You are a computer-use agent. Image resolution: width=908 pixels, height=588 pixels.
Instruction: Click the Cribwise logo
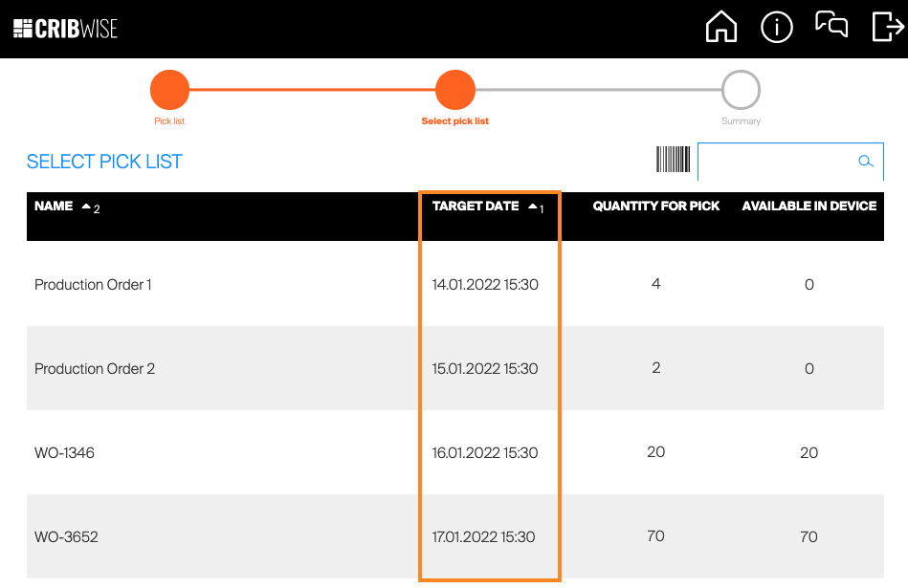pyautogui.click(x=65, y=29)
